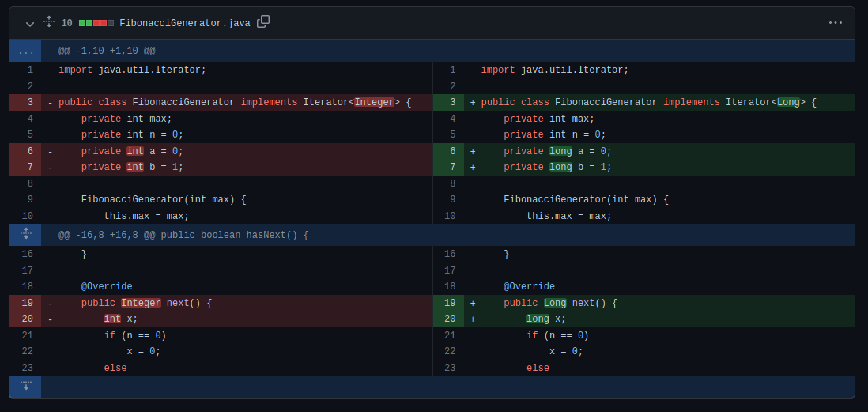Collapse the FibonacciGenerator.java file diff
The image size is (868, 412).
tap(30, 23)
